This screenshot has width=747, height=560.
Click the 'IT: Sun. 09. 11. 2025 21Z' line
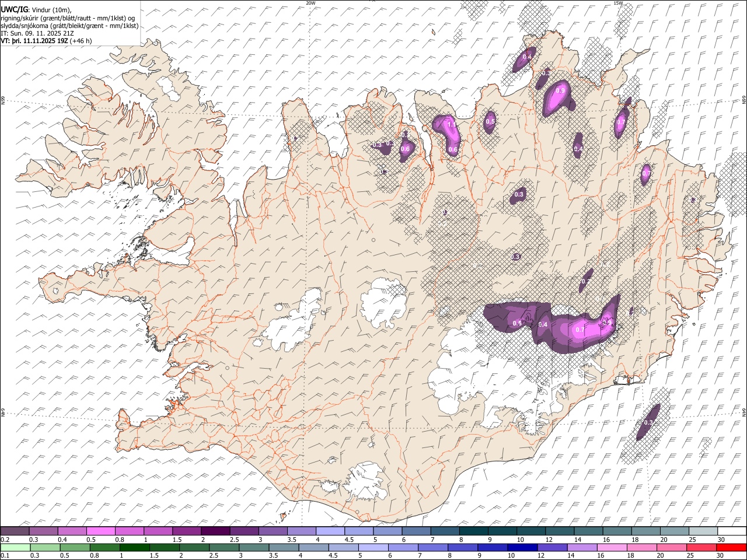37,33
